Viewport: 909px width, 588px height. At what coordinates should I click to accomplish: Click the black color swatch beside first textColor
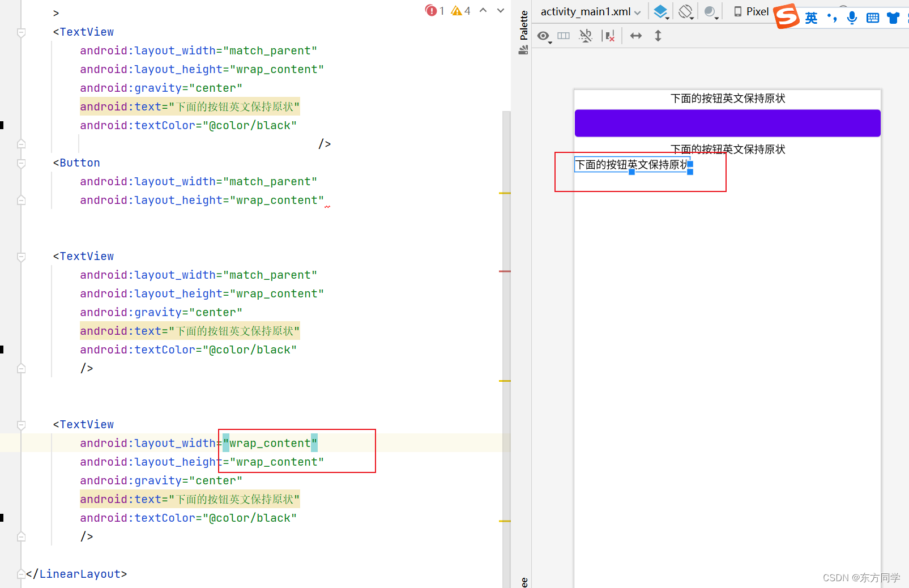pyautogui.click(x=2, y=125)
